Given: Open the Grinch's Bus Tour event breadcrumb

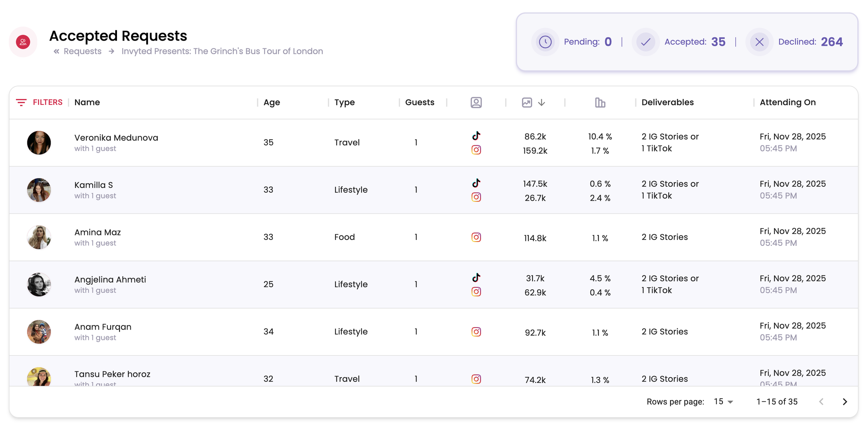Looking at the screenshot, I should (222, 51).
